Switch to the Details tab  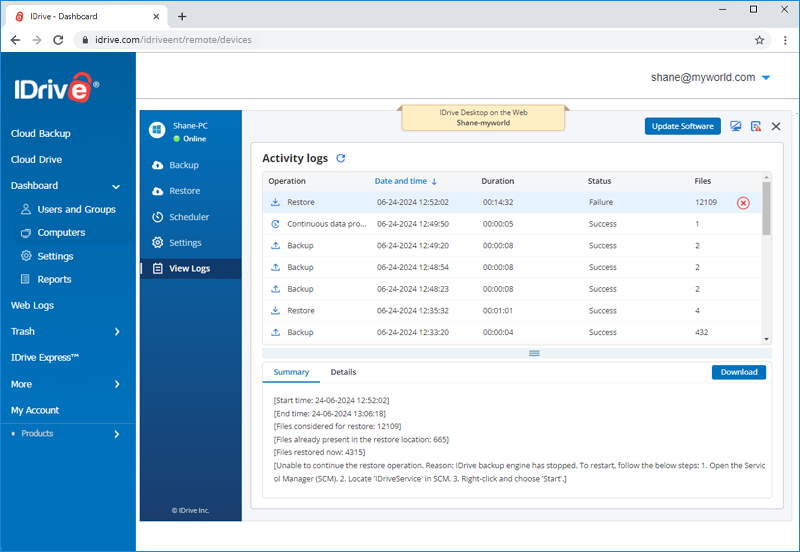click(343, 372)
